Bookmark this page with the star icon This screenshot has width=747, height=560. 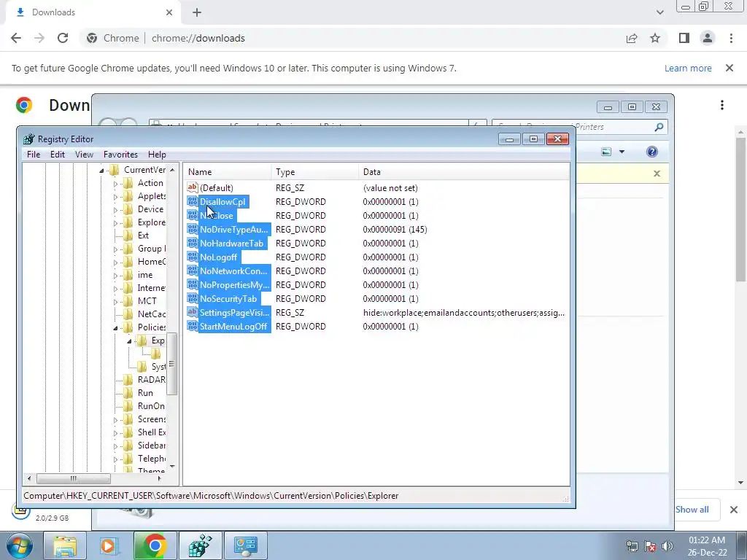(x=655, y=38)
